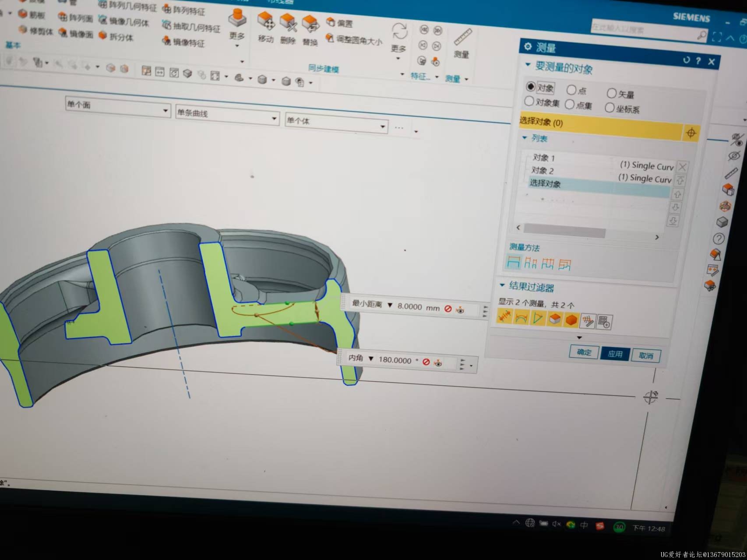This screenshot has width=747, height=560.
Task: Select the 对象集 radio button
Action: (529, 101)
